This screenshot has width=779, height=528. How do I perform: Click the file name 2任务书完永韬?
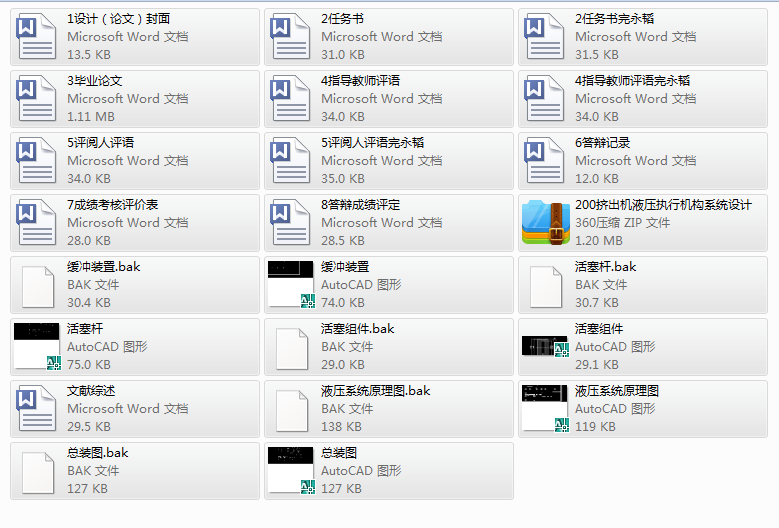[x=615, y=19]
